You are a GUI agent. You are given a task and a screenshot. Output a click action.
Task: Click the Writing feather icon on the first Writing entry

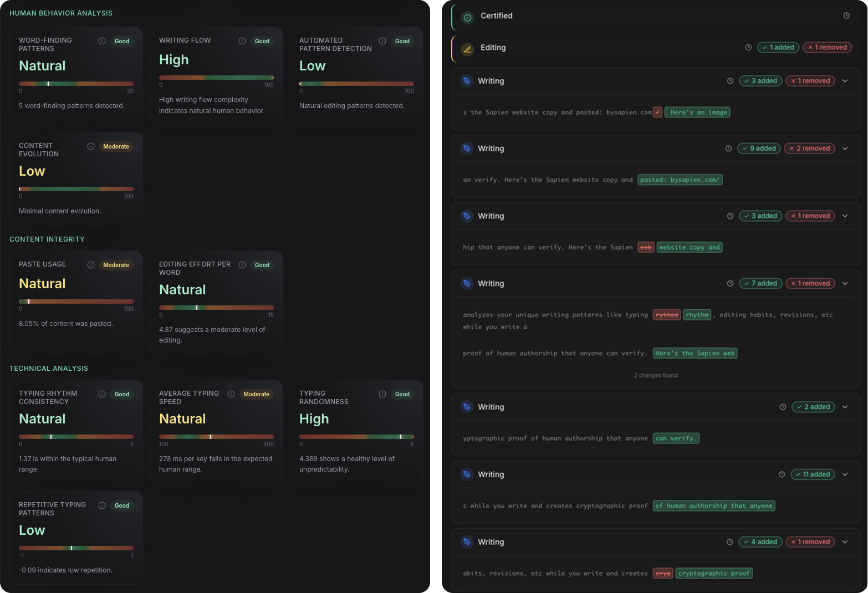(466, 81)
